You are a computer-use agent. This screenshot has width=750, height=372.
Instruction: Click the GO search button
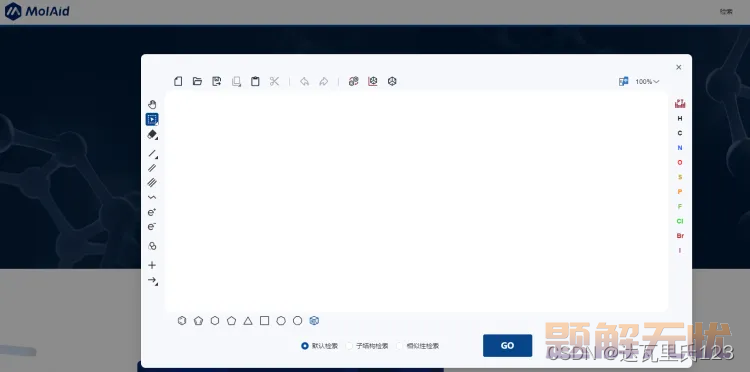click(x=507, y=346)
